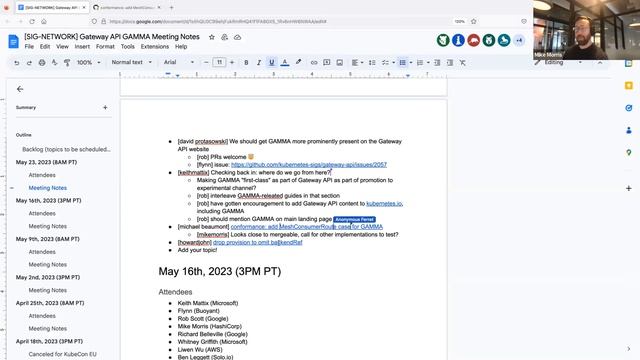This screenshot has height=360, width=640.
Task: Switch to the GitHub conformance browser tab
Action: [127, 7]
